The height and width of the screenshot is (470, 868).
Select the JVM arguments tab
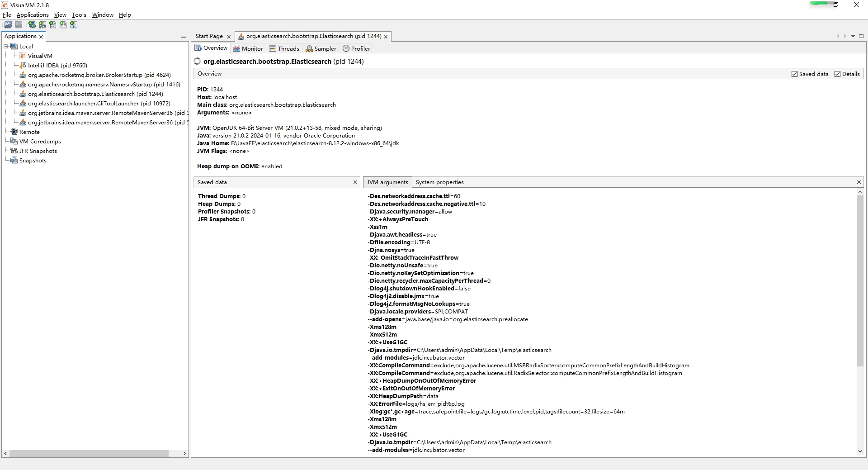pyautogui.click(x=387, y=182)
